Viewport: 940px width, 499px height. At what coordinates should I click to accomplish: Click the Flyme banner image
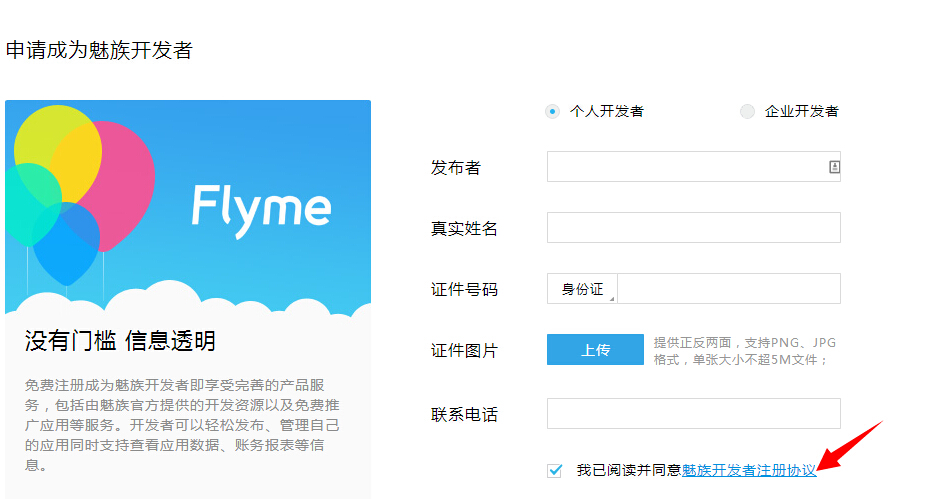(188, 208)
